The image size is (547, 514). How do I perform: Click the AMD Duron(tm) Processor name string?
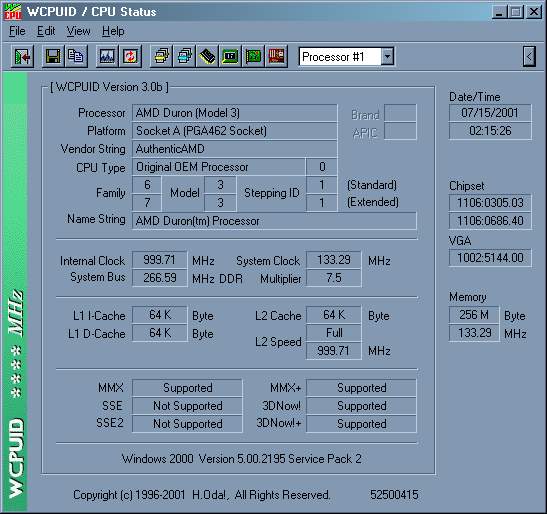tap(274, 221)
